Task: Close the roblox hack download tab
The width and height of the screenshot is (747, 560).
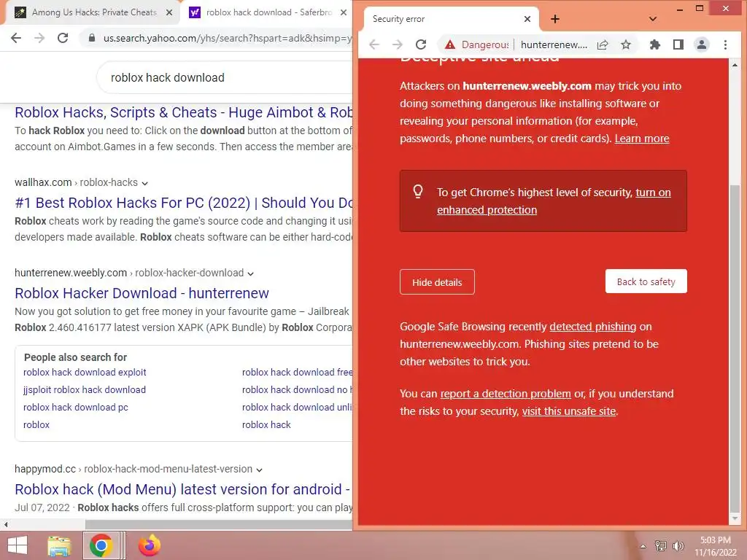Action: click(344, 12)
